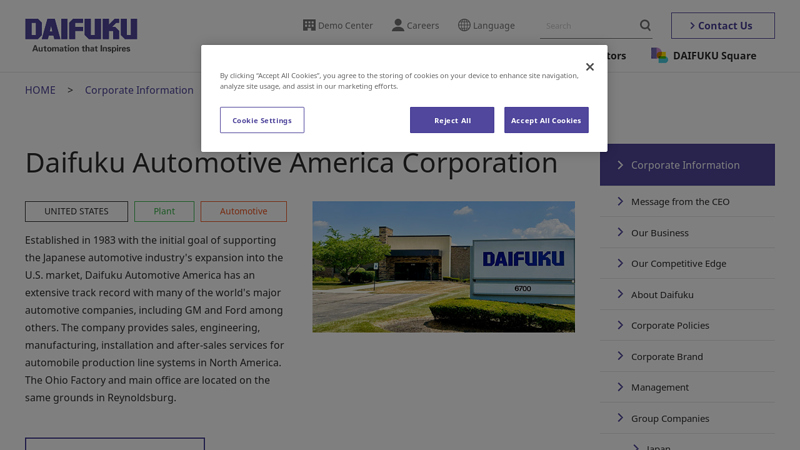This screenshot has width=800, height=450.
Task: Click chevron beside About Daifuku
Action: click(x=620, y=294)
